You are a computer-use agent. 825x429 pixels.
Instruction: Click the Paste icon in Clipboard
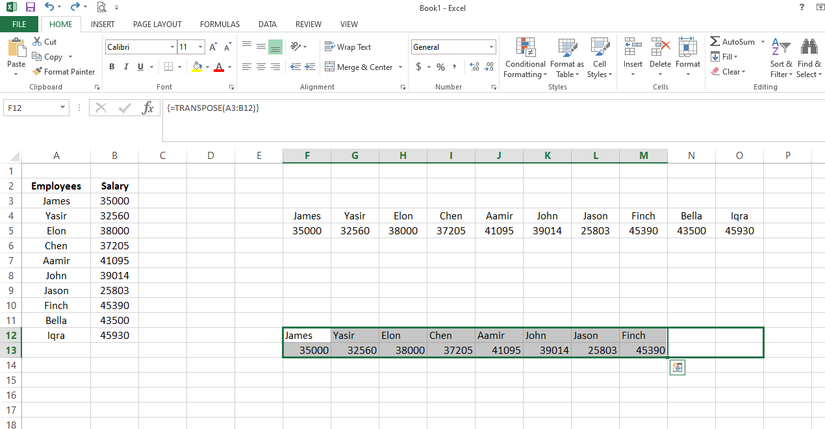16,48
